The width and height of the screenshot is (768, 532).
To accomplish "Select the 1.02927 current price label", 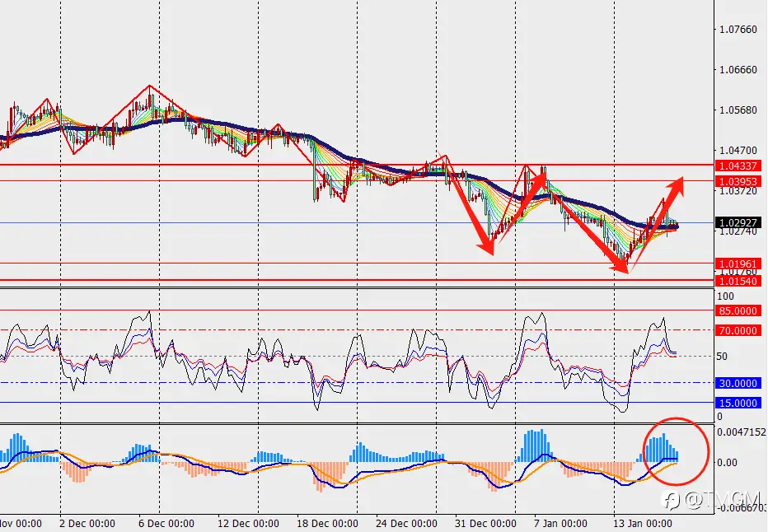I will [738, 222].
